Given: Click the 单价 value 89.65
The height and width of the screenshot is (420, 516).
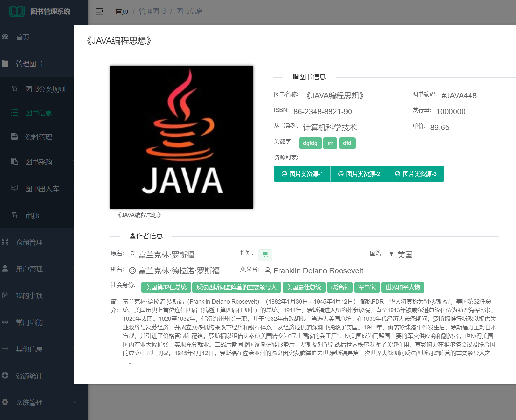Looking at the screenshot, I should (x=440, y=128).
